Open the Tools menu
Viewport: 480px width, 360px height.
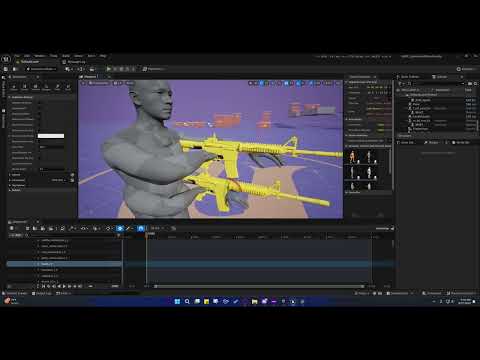pyautogui.click(x=53, y=56)
